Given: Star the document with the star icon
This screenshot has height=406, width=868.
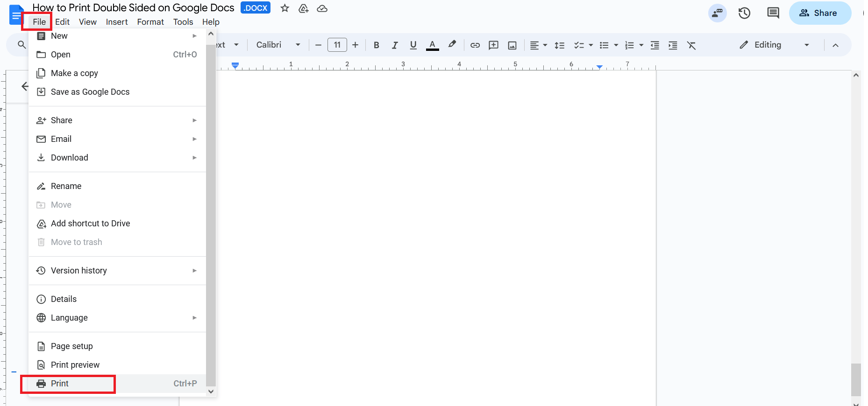Looking at the screenshot, I should click(285, 8).
